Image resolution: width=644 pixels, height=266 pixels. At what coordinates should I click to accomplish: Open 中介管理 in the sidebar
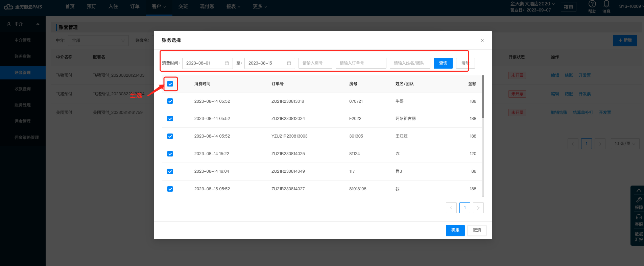pyautogui.click(x=23, y=40)
